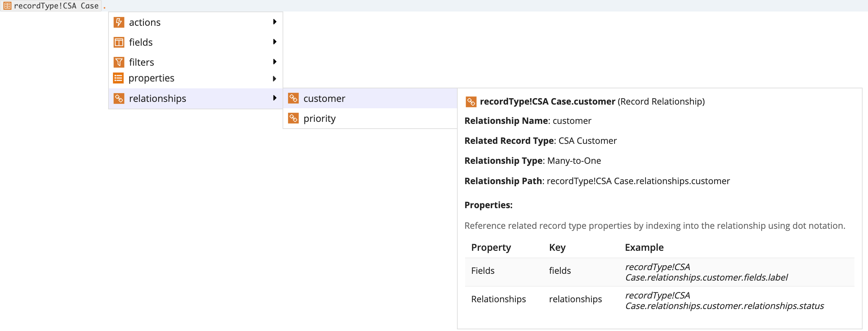Click the priority relationship icon
Viewport: 868px width, 331px height.
click(293, 118)
